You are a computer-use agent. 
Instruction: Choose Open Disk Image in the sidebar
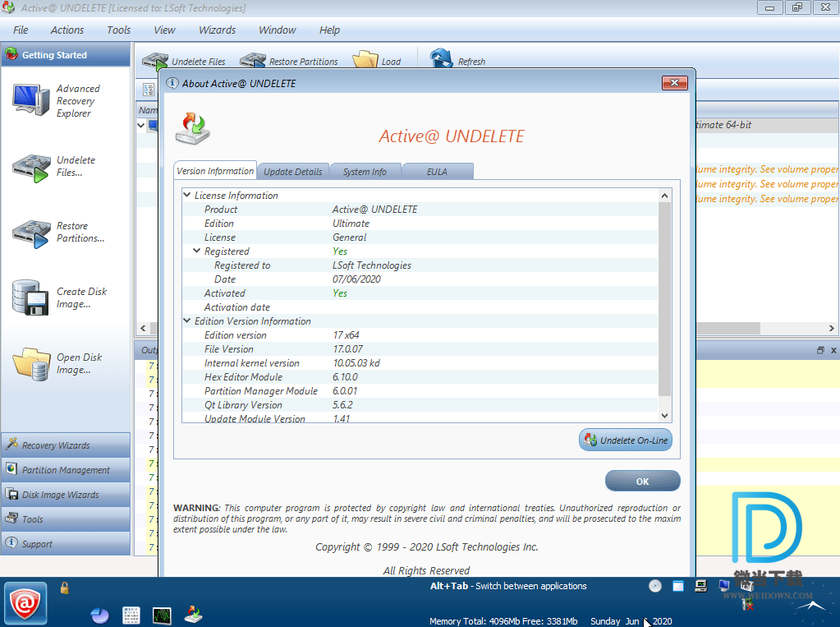click(x=57, y=364)
